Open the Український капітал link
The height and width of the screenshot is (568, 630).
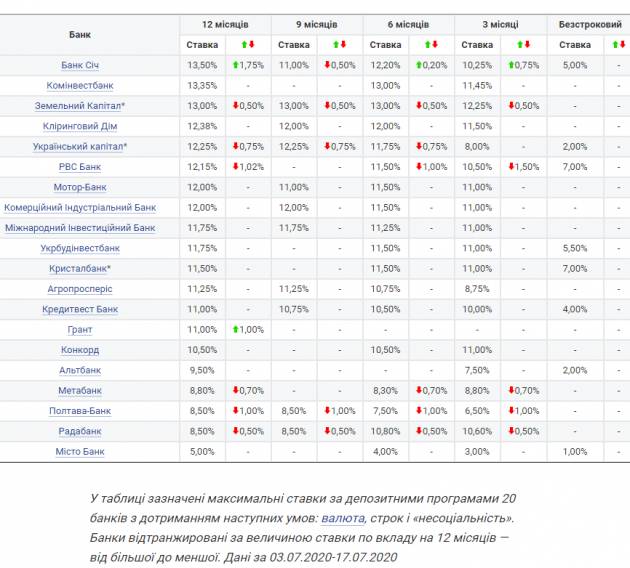[80, 147]
